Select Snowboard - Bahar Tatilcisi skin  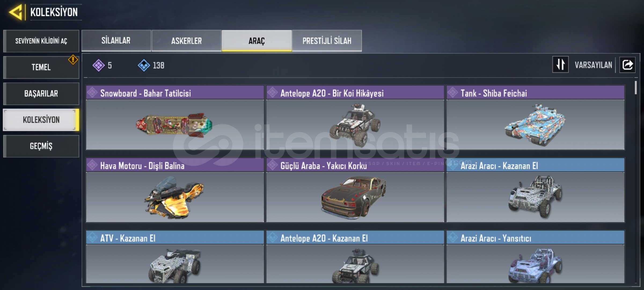175,118
